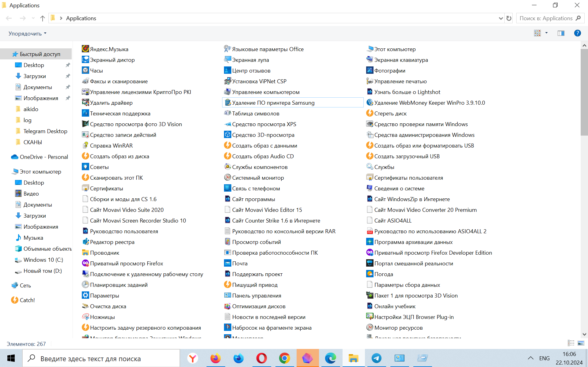Image resolution: width=588 pixels, height=367 pixels.
Task: Toggle the preview pane button
Action: 561,33
